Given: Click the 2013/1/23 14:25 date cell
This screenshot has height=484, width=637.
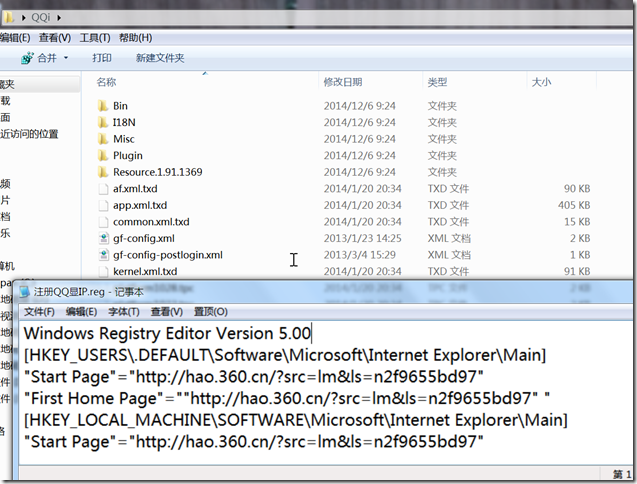Looking at the screenshot, I should [362, 239].
